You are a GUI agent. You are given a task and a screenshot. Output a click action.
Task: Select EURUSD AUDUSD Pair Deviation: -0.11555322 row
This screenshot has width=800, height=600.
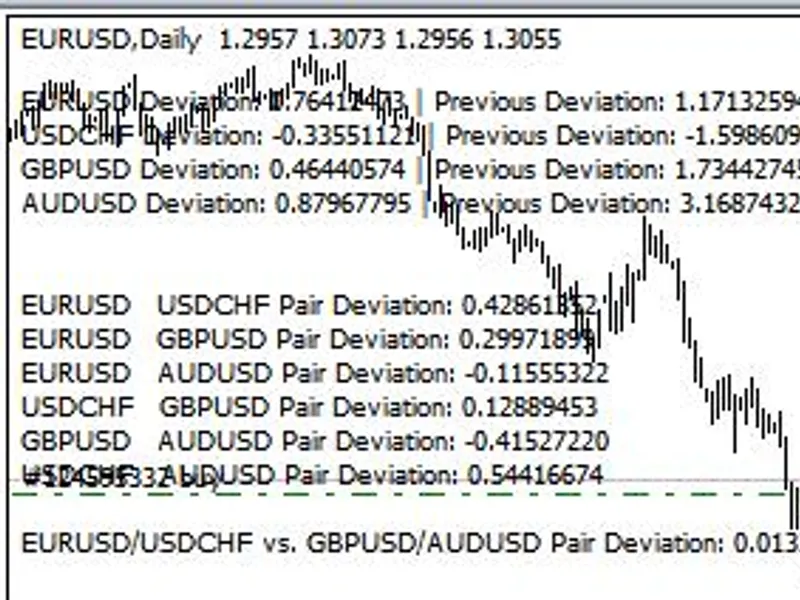click(315, 373)
